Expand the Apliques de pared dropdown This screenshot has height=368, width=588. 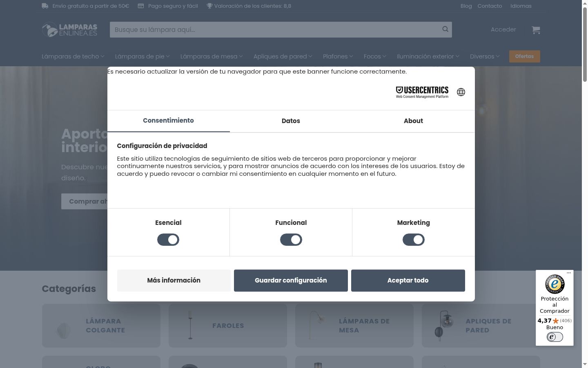[x=283, y=56]
